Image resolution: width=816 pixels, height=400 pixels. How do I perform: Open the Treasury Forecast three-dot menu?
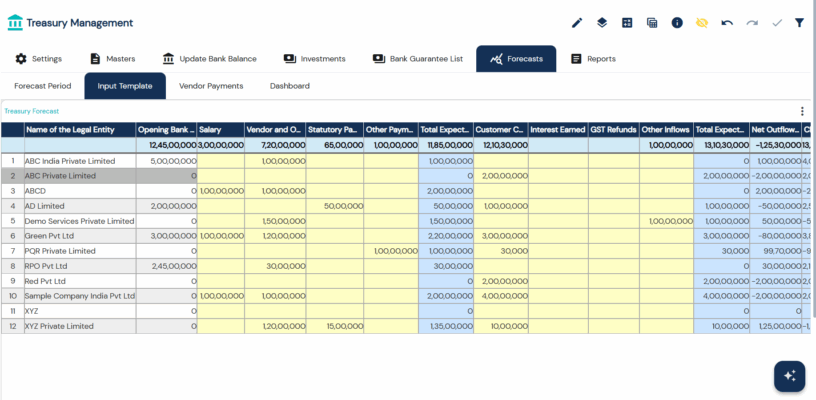tap(801, 111)
